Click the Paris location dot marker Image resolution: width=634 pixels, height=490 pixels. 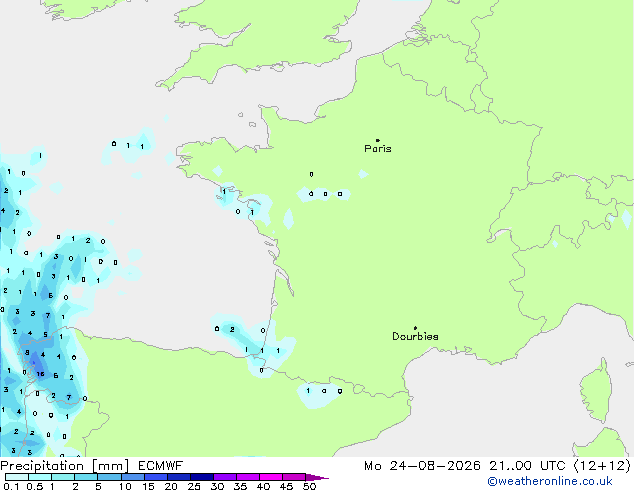(x=378, y=140)
